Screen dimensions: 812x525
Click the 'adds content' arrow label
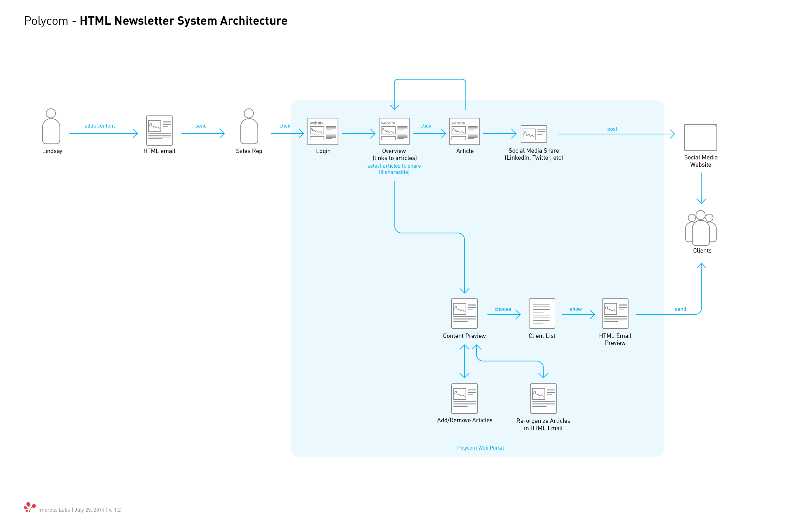(x=100, y=126)
